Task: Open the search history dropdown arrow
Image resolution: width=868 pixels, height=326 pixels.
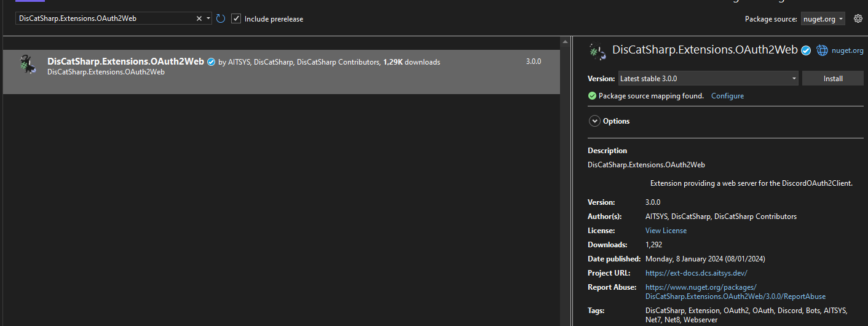Action: point(208,18)
